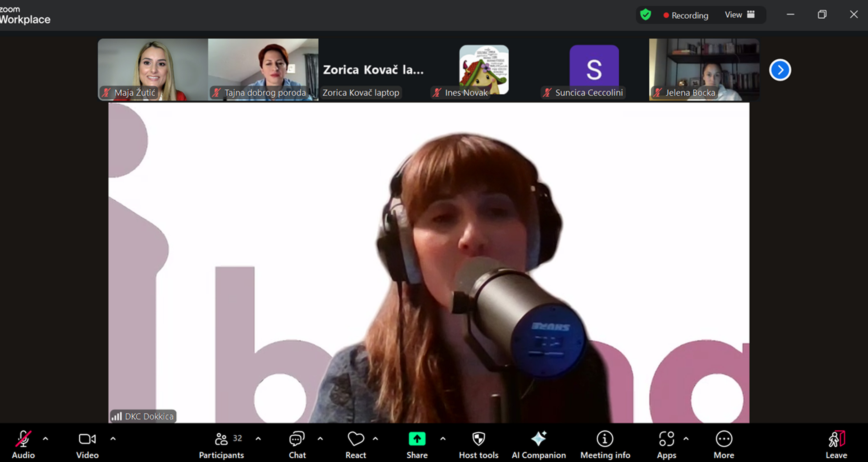Expand audio settings chevron next to Audio

tap(45, 439)
